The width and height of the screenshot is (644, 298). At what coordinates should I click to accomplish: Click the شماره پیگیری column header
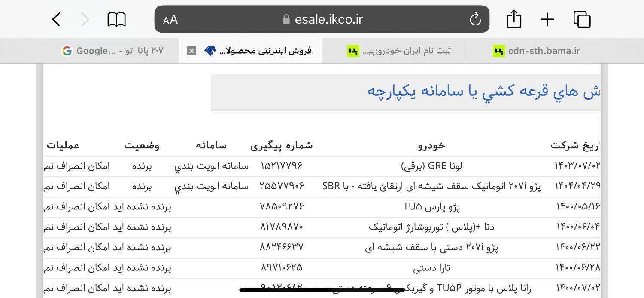(x=282, y=146)
